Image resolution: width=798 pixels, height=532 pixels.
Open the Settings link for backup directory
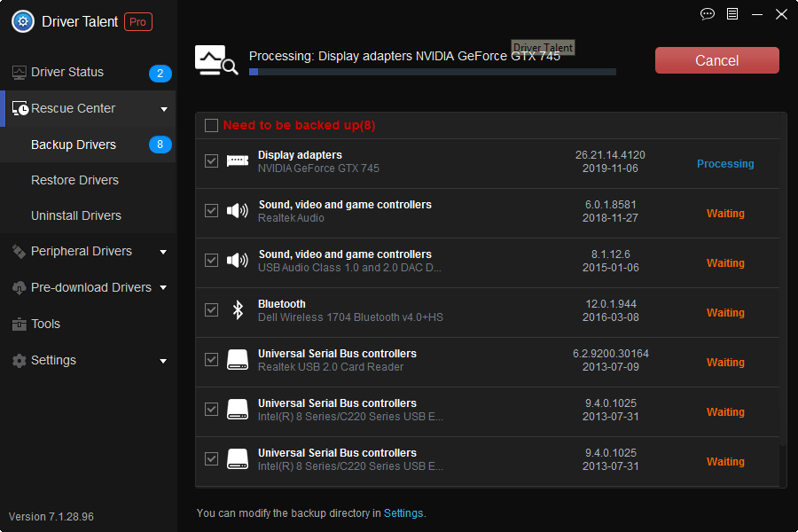click(x=403, y=513)
